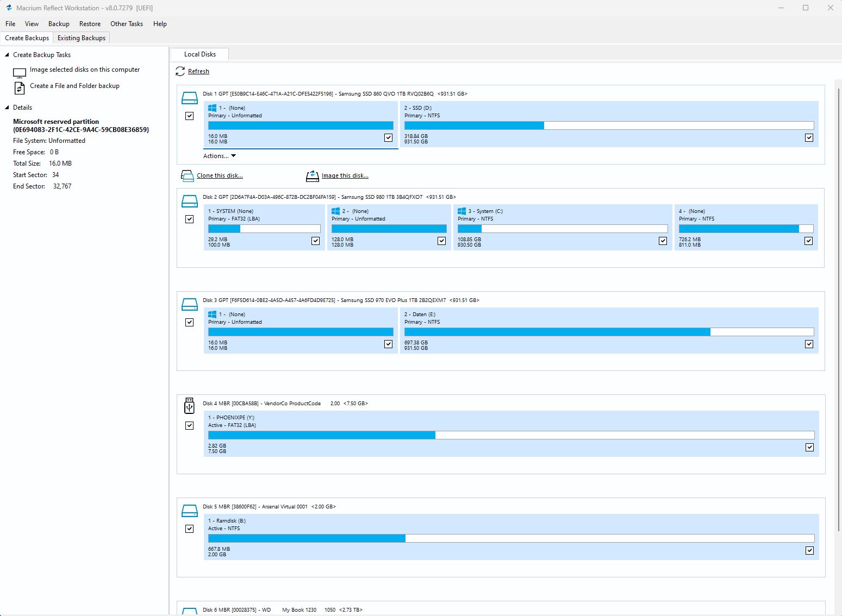
Task: Uncheck Disk 2 partition 4 (811.0 MB) checkbox
Action: tap(808, 241)
